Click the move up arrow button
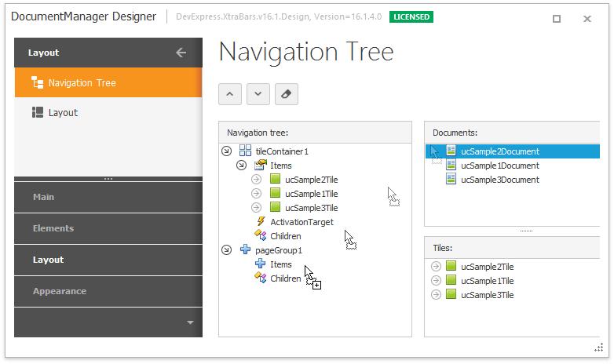 click(x=230, y=94)
